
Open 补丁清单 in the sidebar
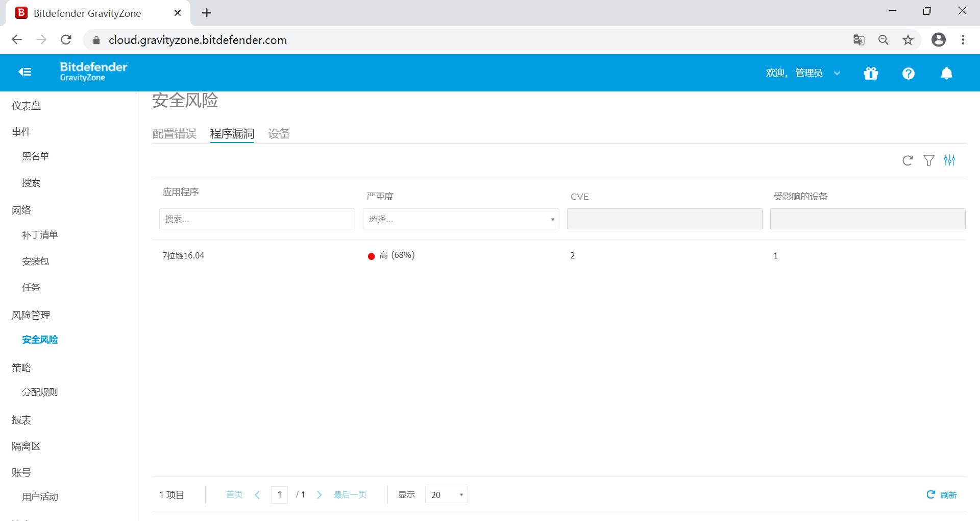(x=40, y=235)
